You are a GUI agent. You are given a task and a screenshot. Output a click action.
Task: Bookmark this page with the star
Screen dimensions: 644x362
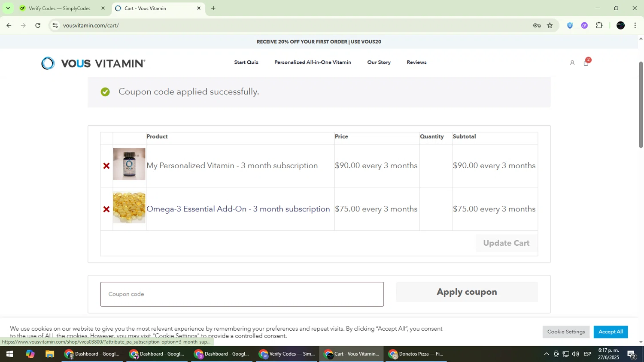(550, 25)
